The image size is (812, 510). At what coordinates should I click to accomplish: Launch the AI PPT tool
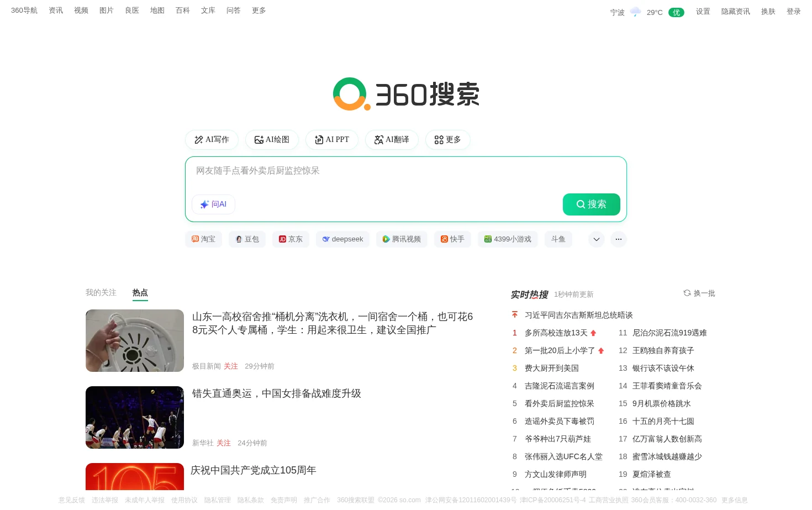(332, 140)
